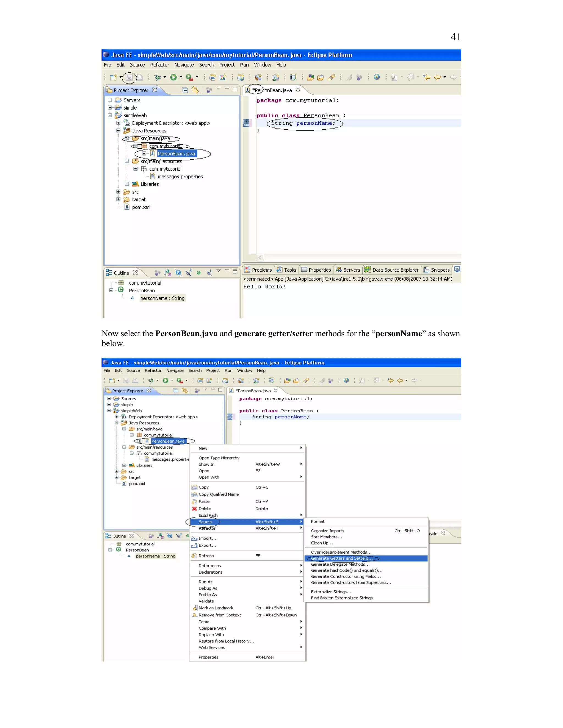563x728 pixels.
Task: Click the editor horizontal scrollbar left arrow
Action: (261, 257)
